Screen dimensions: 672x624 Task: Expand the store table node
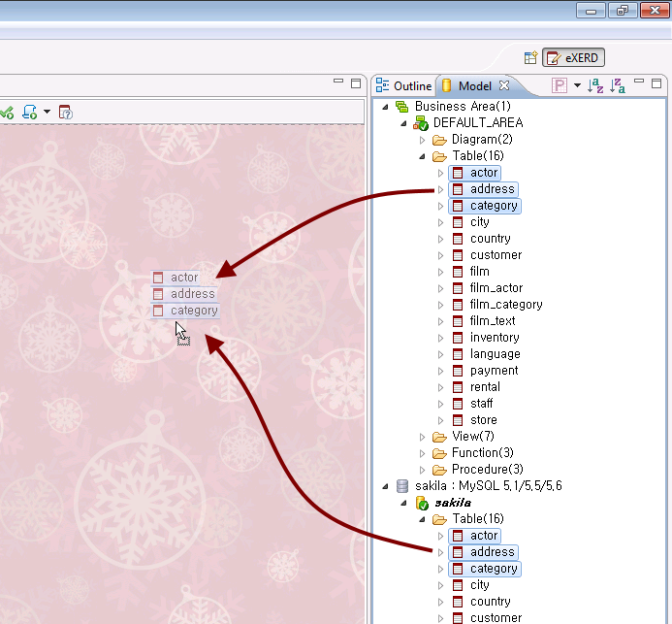pyautogui.click(x=440, y=420)
